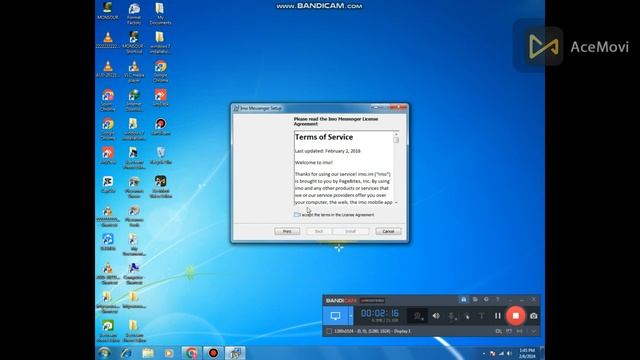Click Bandicam's speaker sound icon

436,316
